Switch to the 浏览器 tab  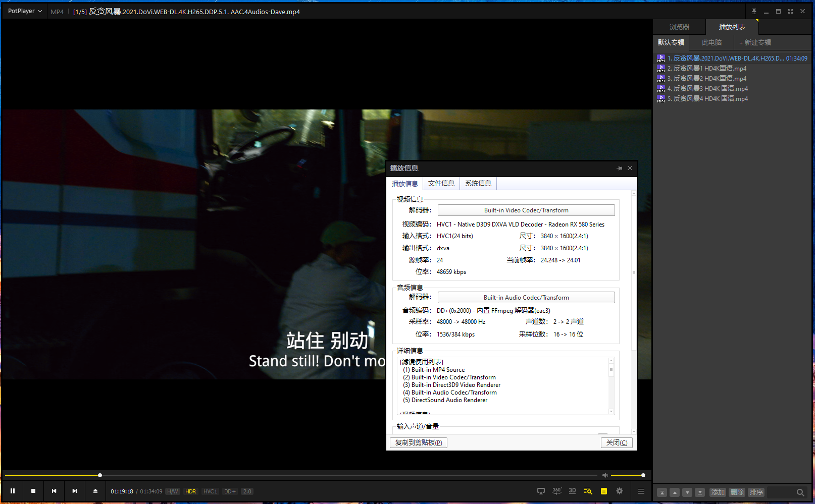click(x=679, y=27)
